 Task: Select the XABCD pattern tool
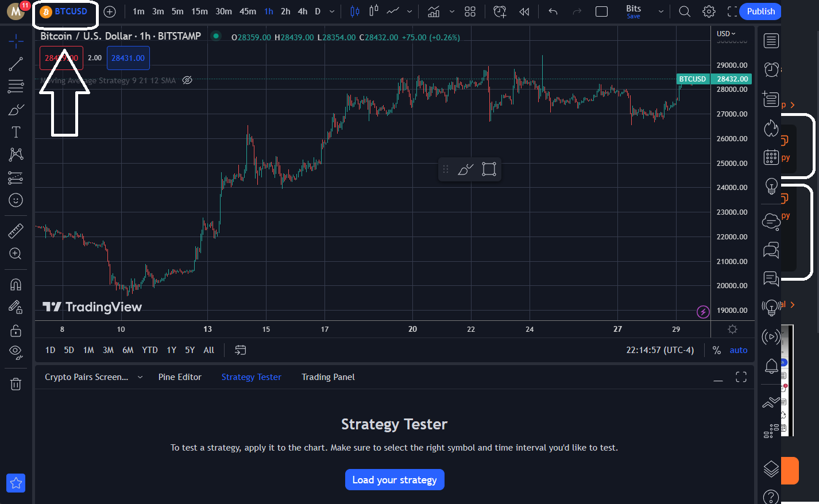pyautogui.click(x=16, y=154)
